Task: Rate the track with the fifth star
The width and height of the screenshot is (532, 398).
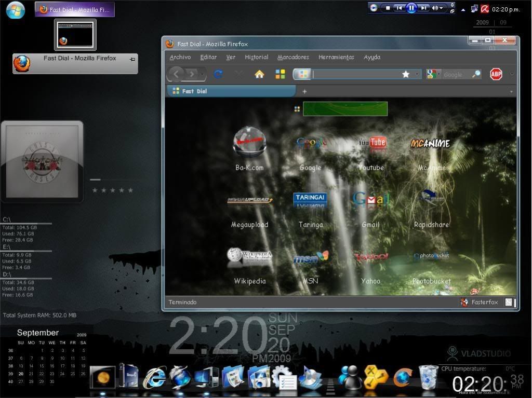Action: point(130,190)
